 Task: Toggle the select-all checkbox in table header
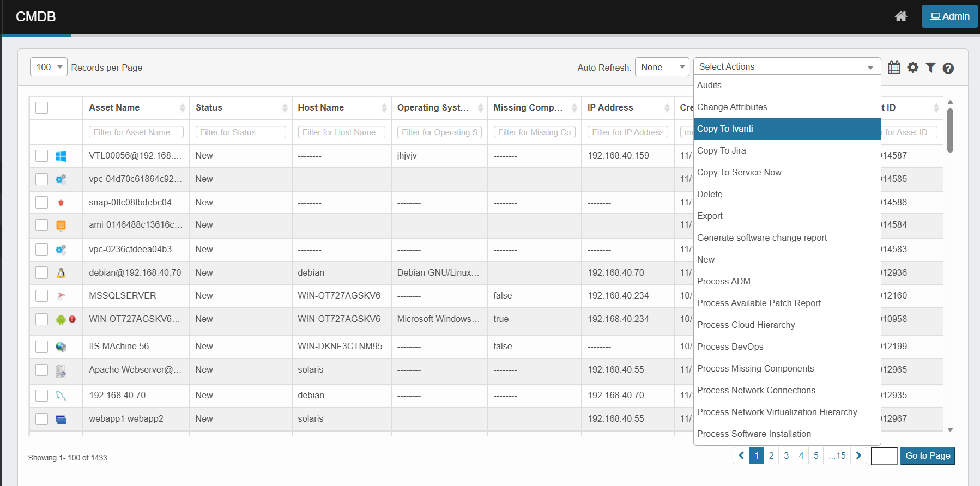click(42, 108)
